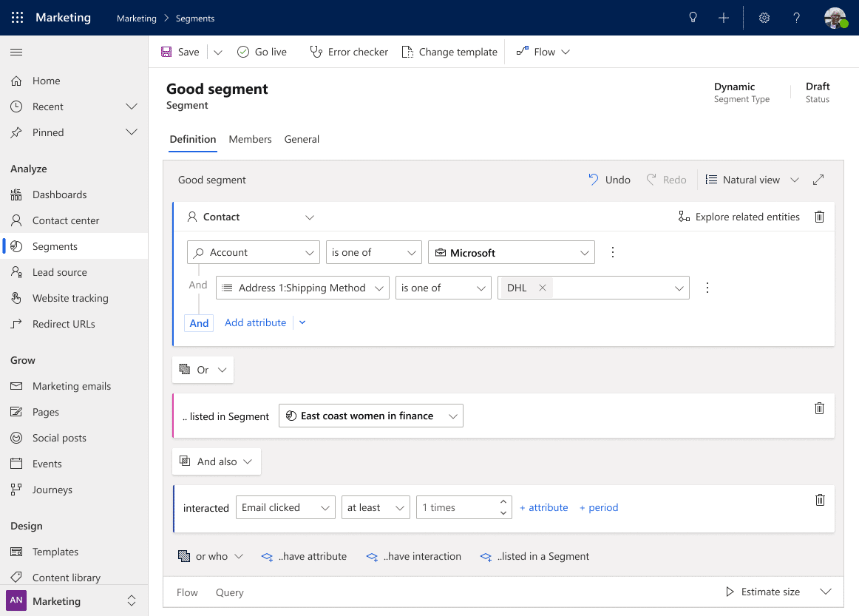This screenshot has width=859, height=616.
Task: Open the app launcher waffle icon
Action: 17,18
